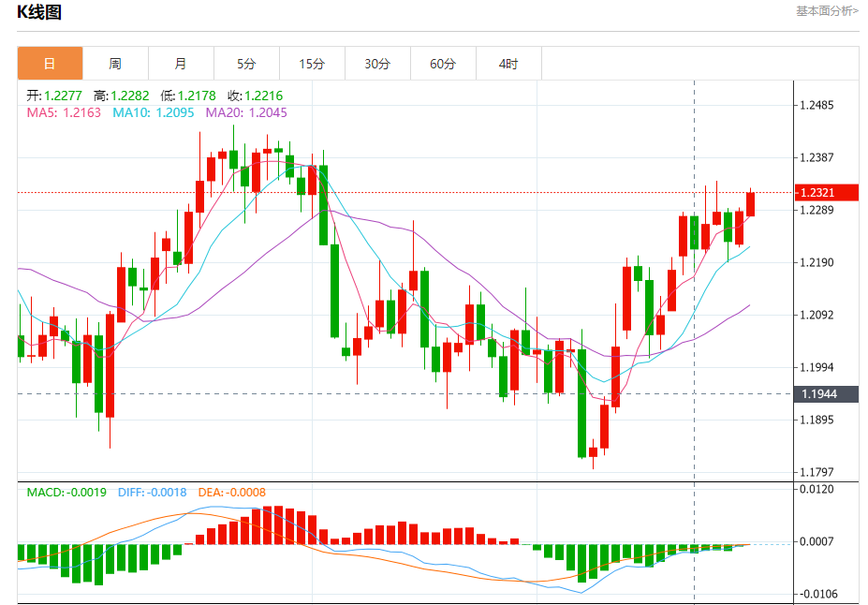Image resolution: width=868 pixels, height=605 pixels.
Task: Click the 1.2485 price axis label
Action: click(817, 105)
